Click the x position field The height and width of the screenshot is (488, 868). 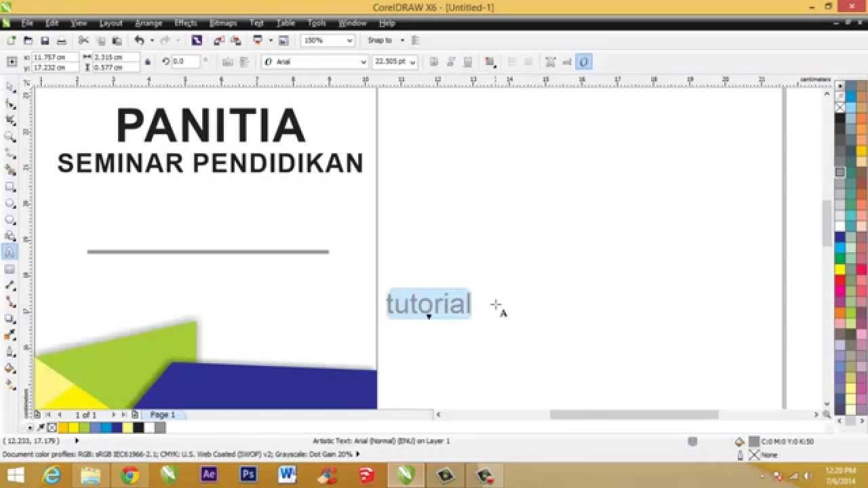click(56, 58)
